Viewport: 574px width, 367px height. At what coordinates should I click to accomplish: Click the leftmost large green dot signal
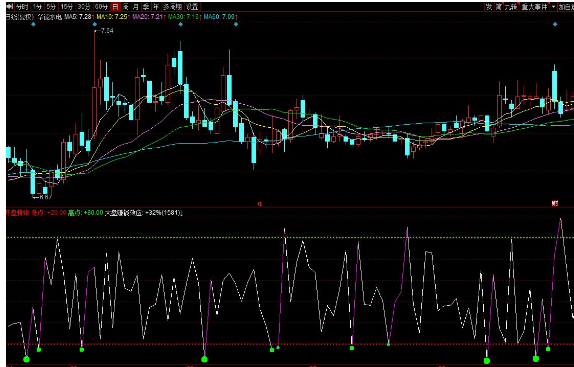coord(26,359)
